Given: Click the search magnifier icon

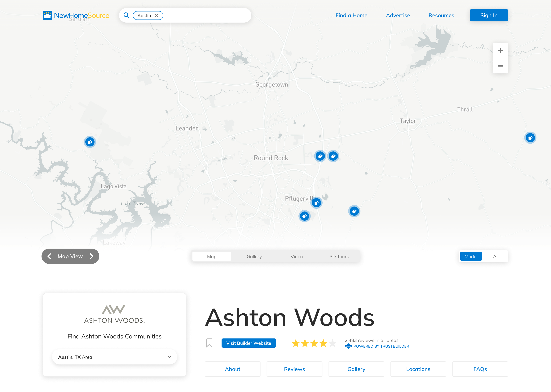Looking at the screenshot, I should pos(126,15).
